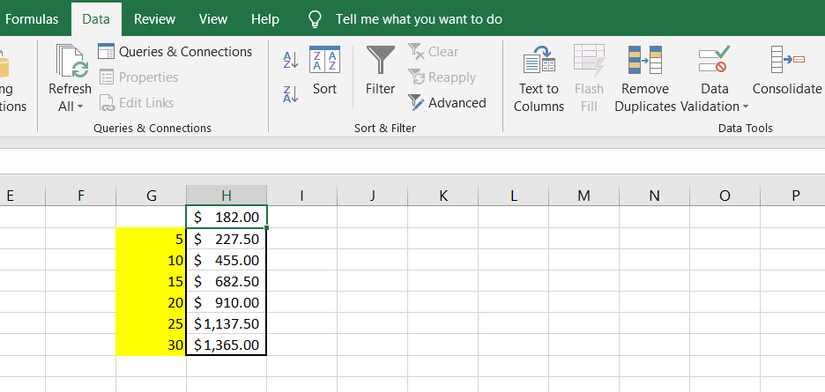825x392 pixels.
Task: Click the Properties button
Action: 139,77
